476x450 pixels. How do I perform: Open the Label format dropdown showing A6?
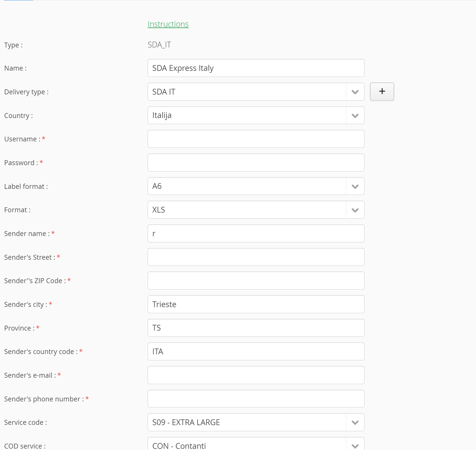point(256,186)
